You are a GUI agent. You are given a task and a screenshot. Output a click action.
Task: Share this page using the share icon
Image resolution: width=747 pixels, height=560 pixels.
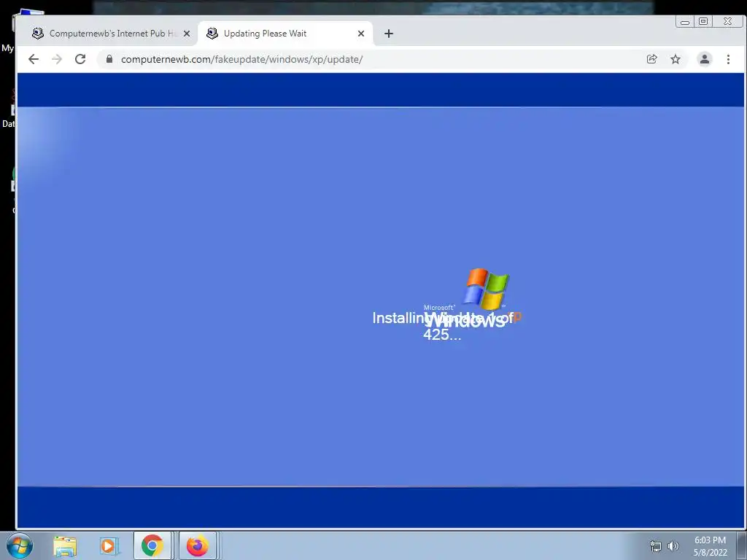coord(651,59)
